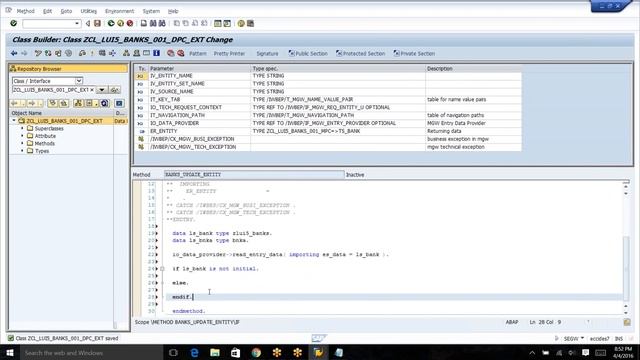
Task: Open Microsoft Edge from the taskbar
Action: (194, 353)
